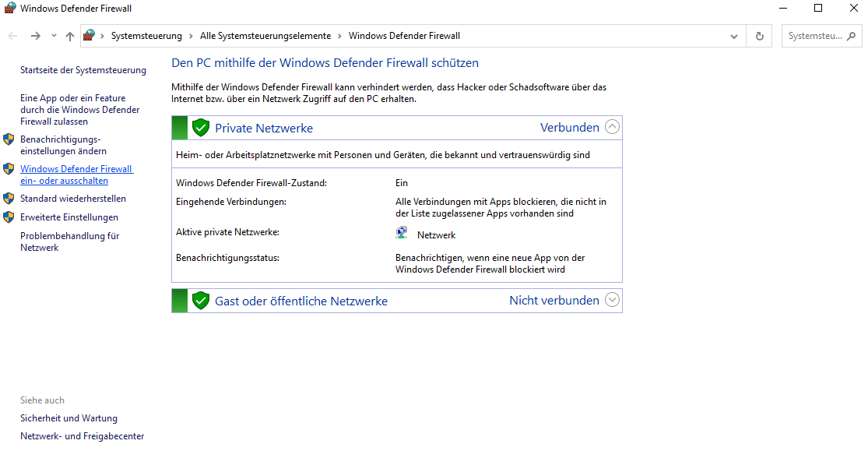This screenshot has width=868, height=451.
Task: Expand chevron after Systemsteuerung breadcrumb
Action: click(x=191, y=36)
